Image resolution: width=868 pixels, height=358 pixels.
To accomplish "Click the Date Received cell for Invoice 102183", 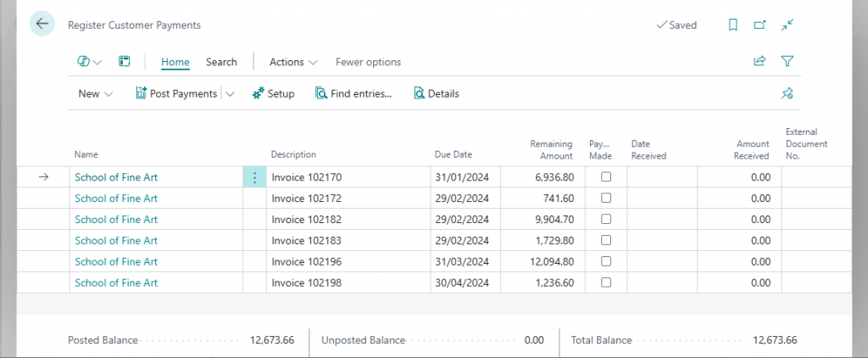I will [x=661, y=241].
